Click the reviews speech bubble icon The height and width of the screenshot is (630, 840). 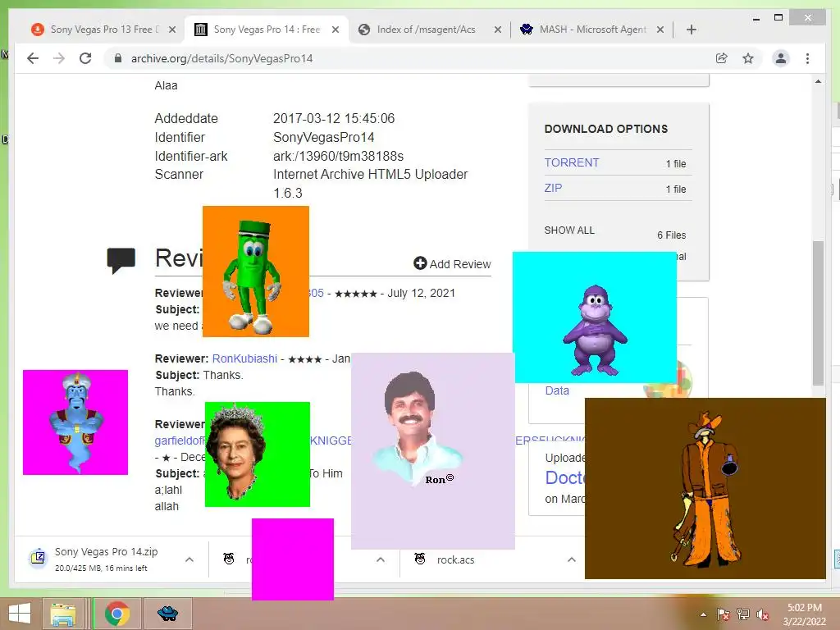(x=121, y=260)
